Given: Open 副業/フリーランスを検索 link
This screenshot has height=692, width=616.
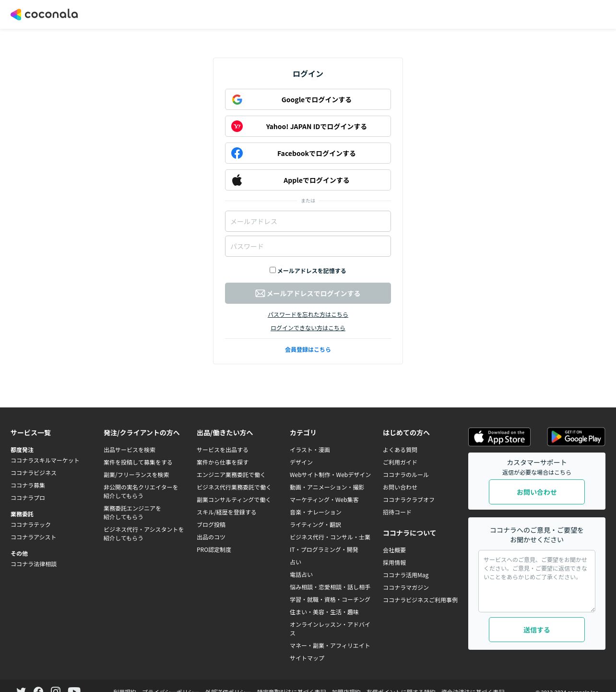Looking at the screenshot, I should click(136, 475).
